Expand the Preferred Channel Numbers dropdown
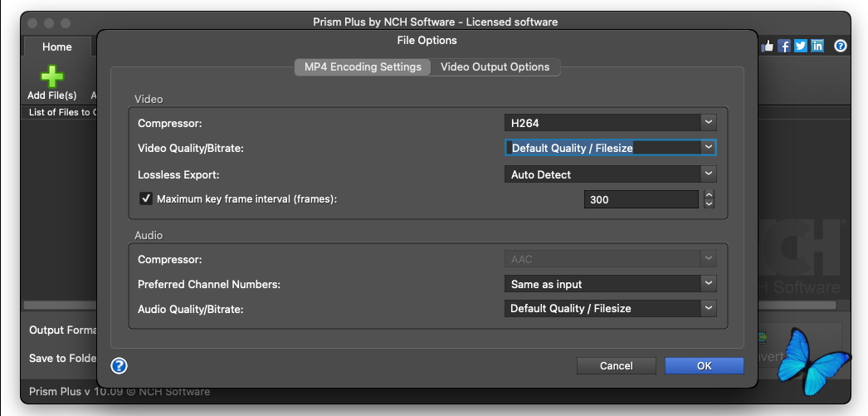The height and width of the screenshot is (416, 868). click(610, 284)
